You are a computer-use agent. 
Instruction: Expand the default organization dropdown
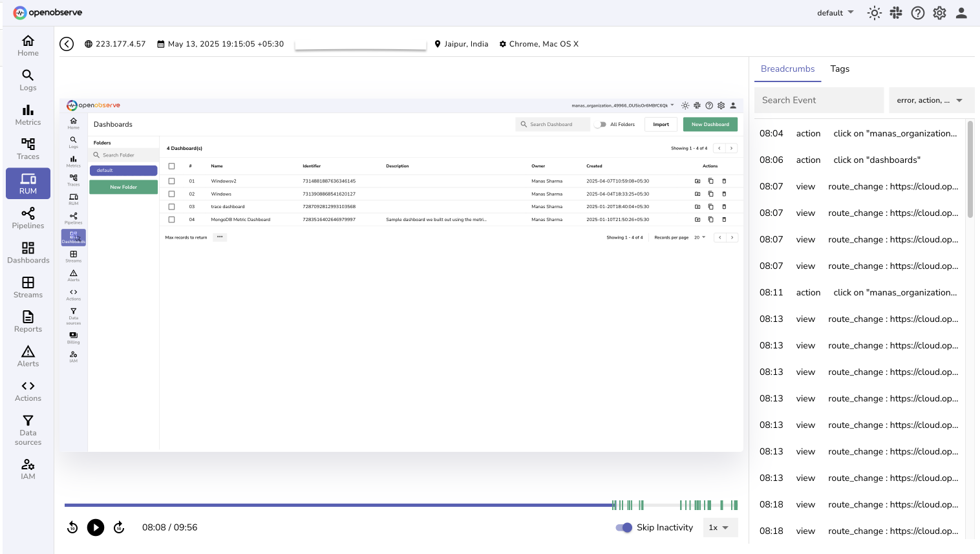coord(834,12)
